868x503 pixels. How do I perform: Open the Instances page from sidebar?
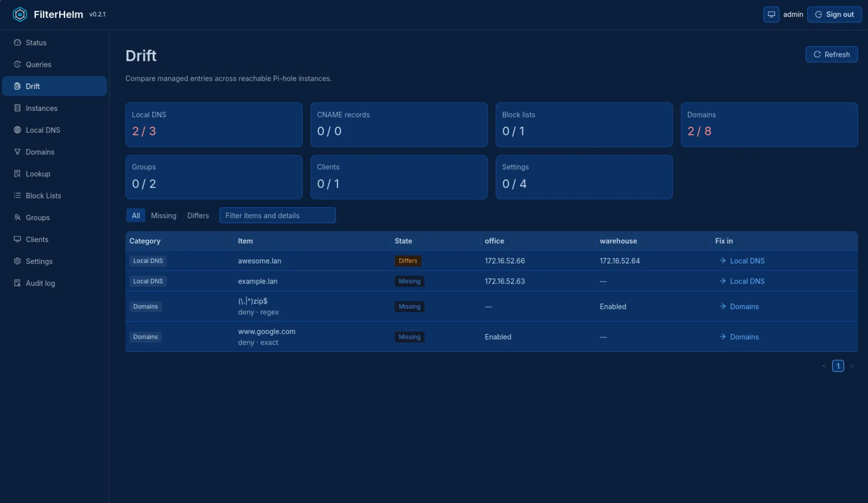click(x=54, y=108)
